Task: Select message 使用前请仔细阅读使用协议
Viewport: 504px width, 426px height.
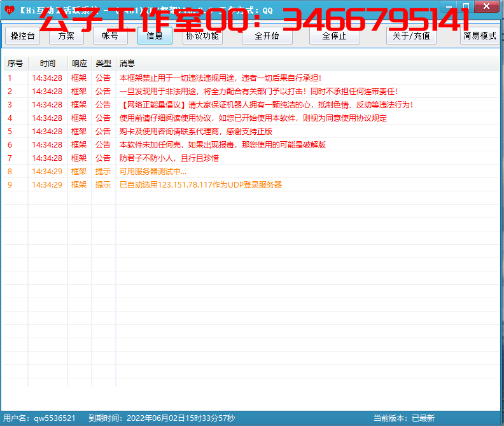Action: pos(253,118)
